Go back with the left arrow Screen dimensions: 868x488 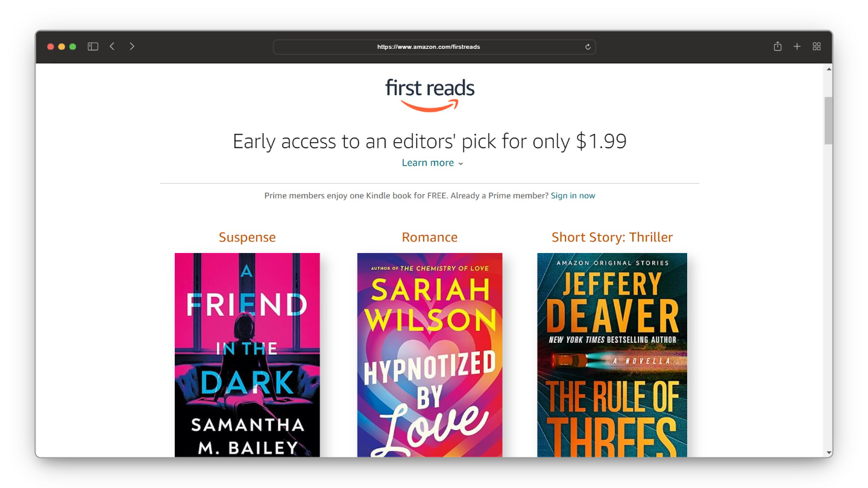pos(112,46)
